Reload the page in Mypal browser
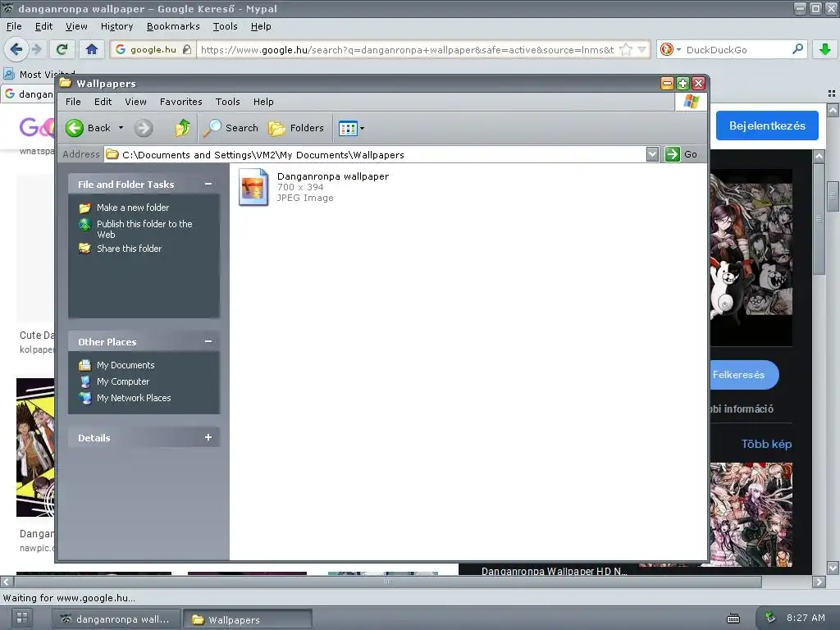The width and height of the screenshot is (840, 630). coord(62,50)
